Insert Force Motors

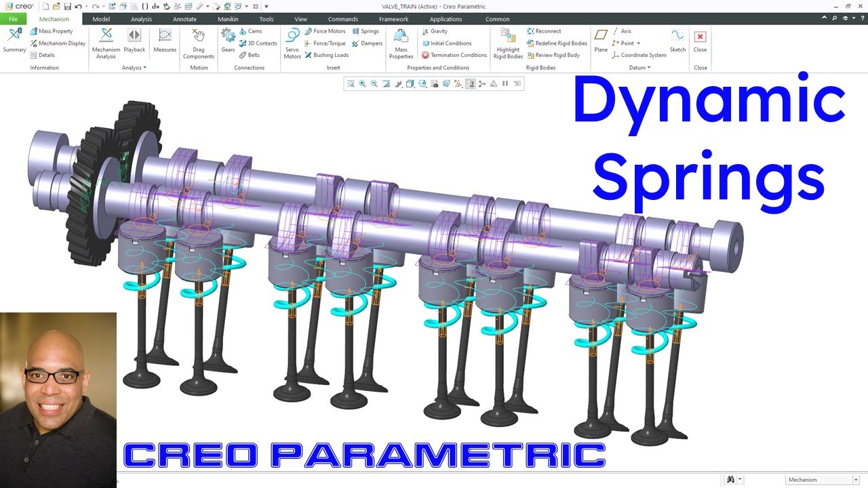tap(325, 31)
